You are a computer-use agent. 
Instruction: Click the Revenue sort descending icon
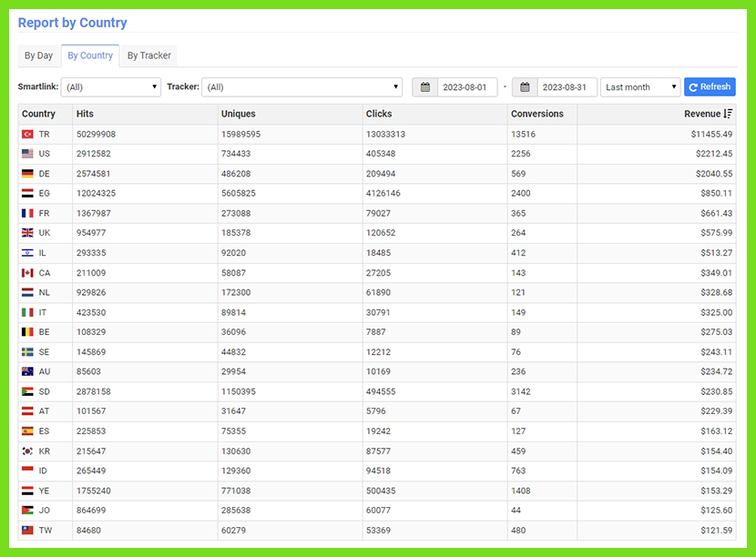pos(728,114)
